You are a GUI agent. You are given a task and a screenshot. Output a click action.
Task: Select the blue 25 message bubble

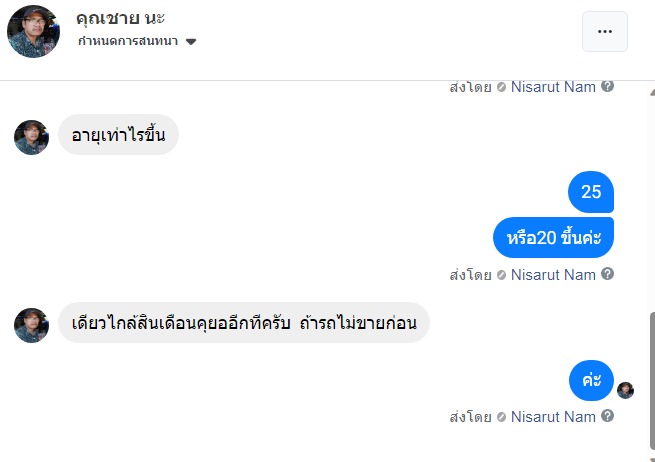591,192
